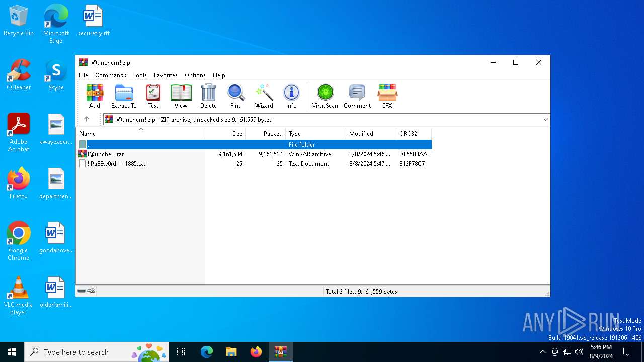Click CRC32 value DE55B3AA

point(413,154)
